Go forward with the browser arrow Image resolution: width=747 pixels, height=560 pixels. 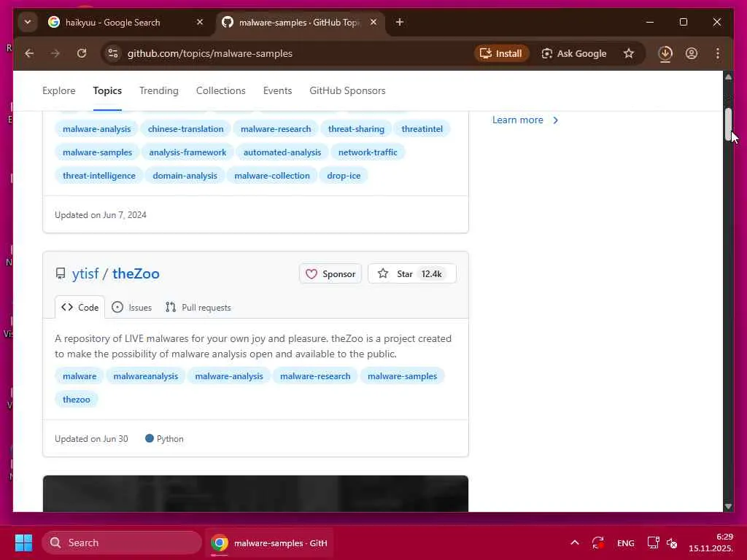[x=55, y=53]
